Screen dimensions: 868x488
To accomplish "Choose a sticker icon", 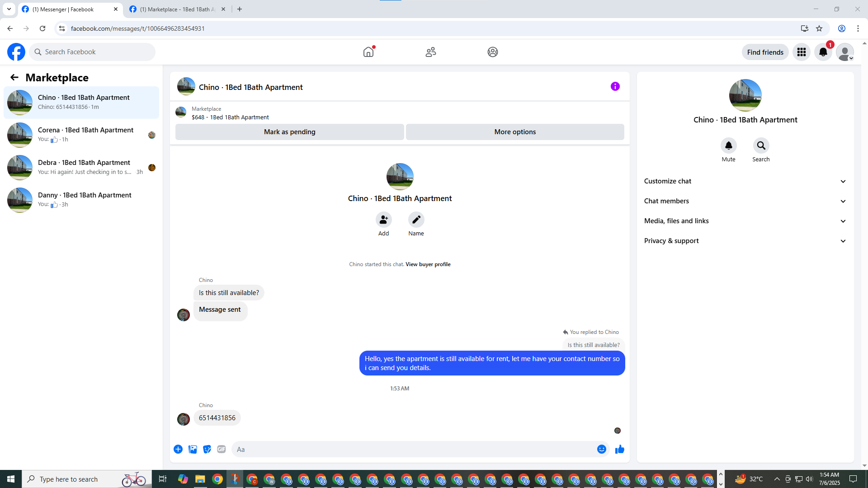I will coord(207,449).
